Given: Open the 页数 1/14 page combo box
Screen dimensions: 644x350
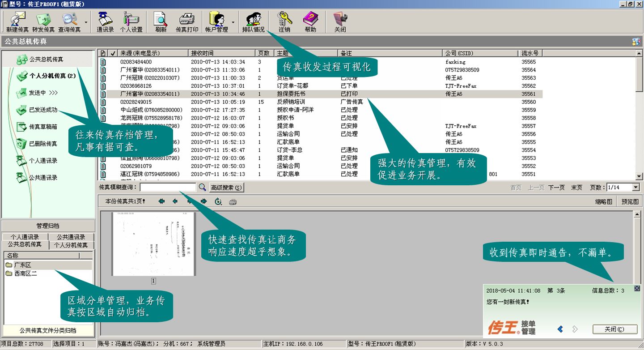Looking at the screenshot, I should click(x=623, y=188).
